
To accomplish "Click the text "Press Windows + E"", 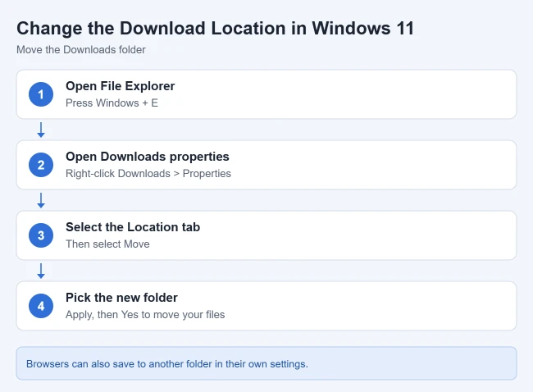I will point(112,103).
